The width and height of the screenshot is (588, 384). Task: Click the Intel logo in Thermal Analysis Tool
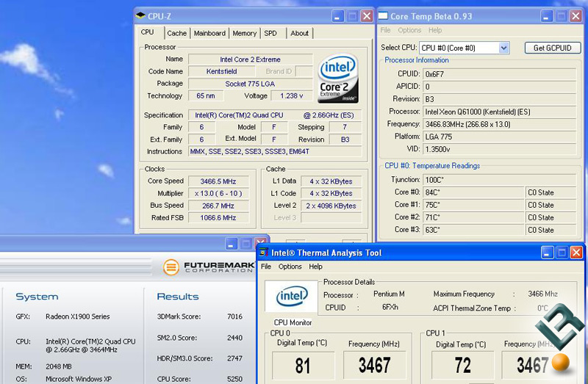point(291,296)
